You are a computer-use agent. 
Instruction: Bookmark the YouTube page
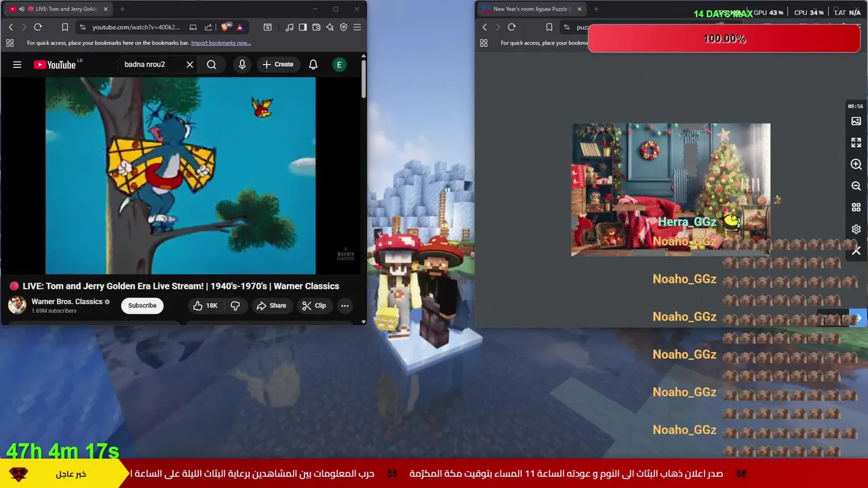[x=65, y=27]
